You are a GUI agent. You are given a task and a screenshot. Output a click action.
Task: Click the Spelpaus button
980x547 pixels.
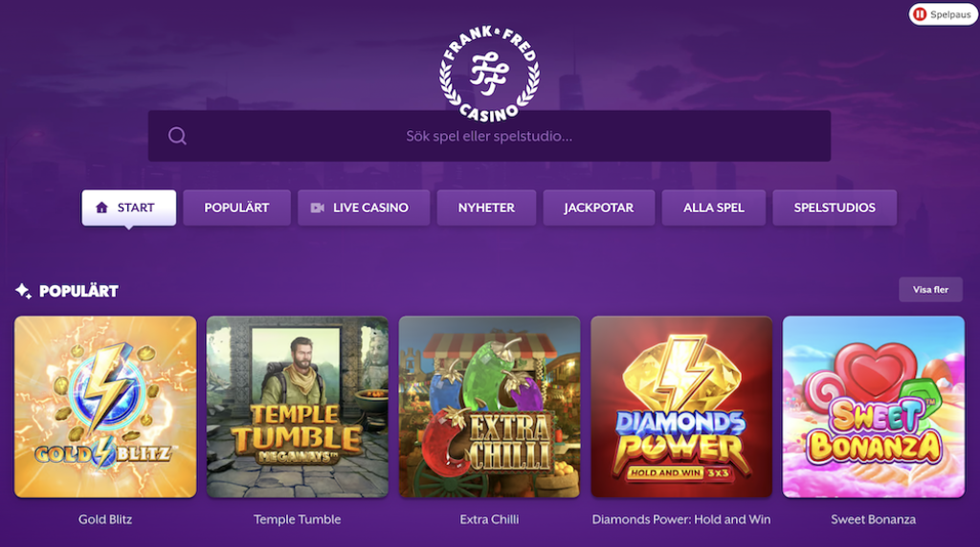click(x=943, y=13)
